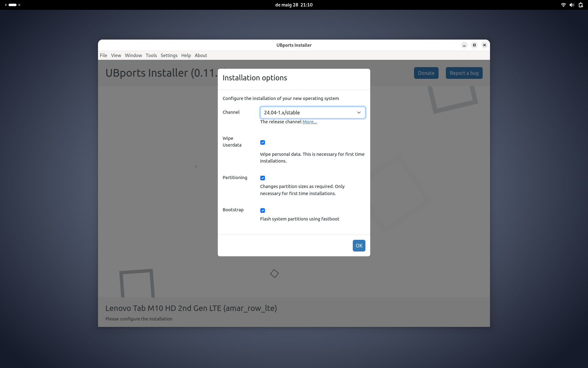Click 'Please configure the installation' status text
Image resolution: width=588 pixels, height=368 pixels.
[139, 319]
